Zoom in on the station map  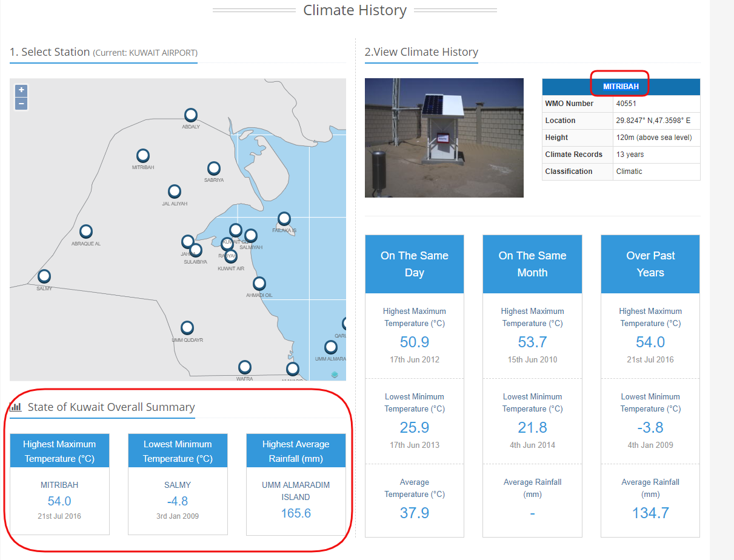point(21,90)
